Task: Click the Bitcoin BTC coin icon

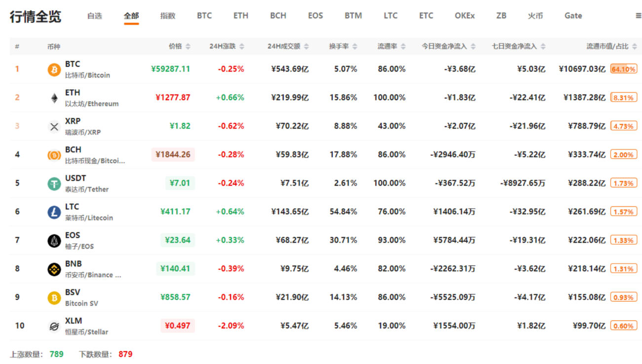Action: pos(54,70)
